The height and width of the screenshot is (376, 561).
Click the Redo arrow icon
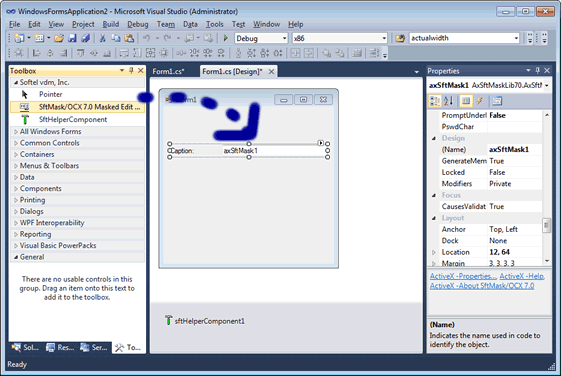click(167, 38)
